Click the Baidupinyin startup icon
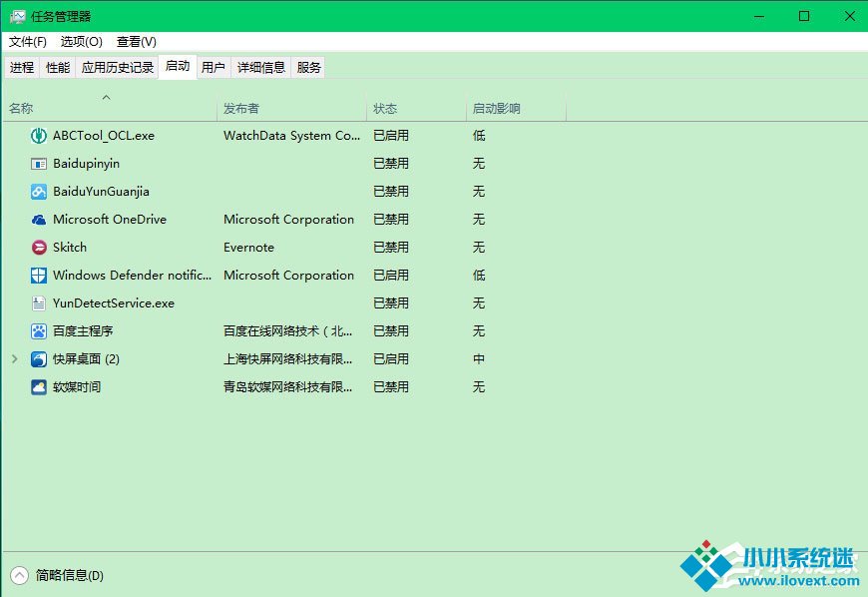Image resolution: width=868 pixels, height=597 pixels. point(38,164)
